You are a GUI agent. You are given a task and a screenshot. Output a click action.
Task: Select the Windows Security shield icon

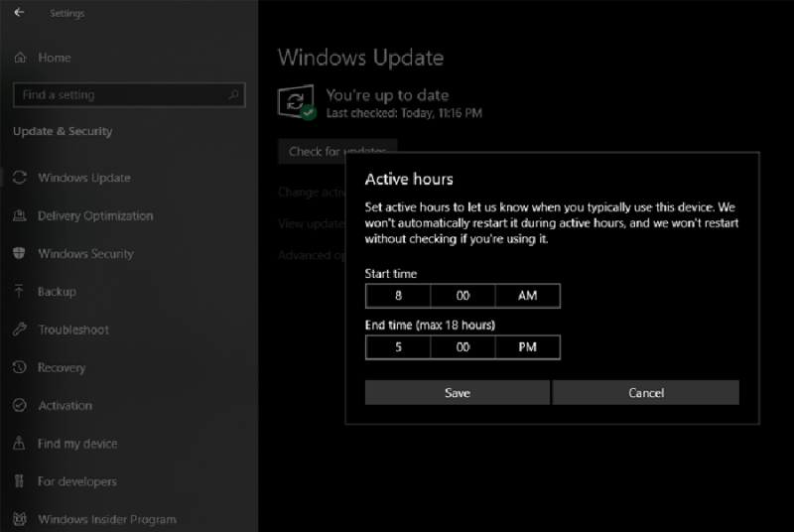[19, 253]
